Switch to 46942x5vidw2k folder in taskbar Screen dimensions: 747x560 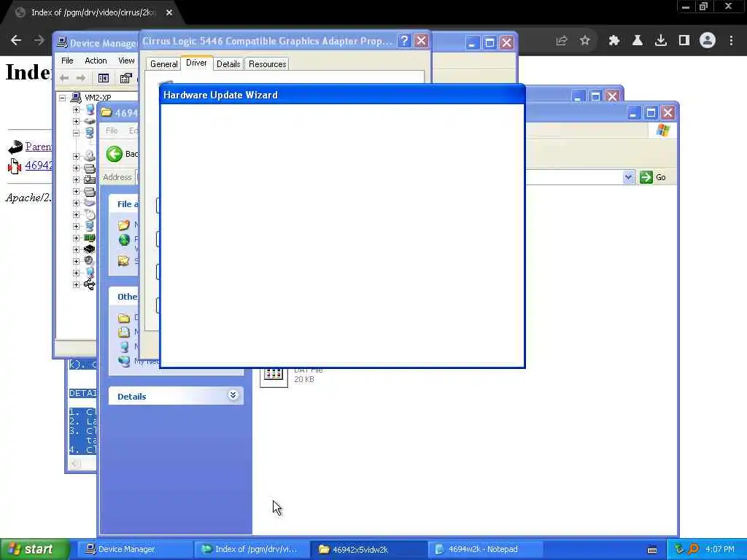click(x=368, y=549)
